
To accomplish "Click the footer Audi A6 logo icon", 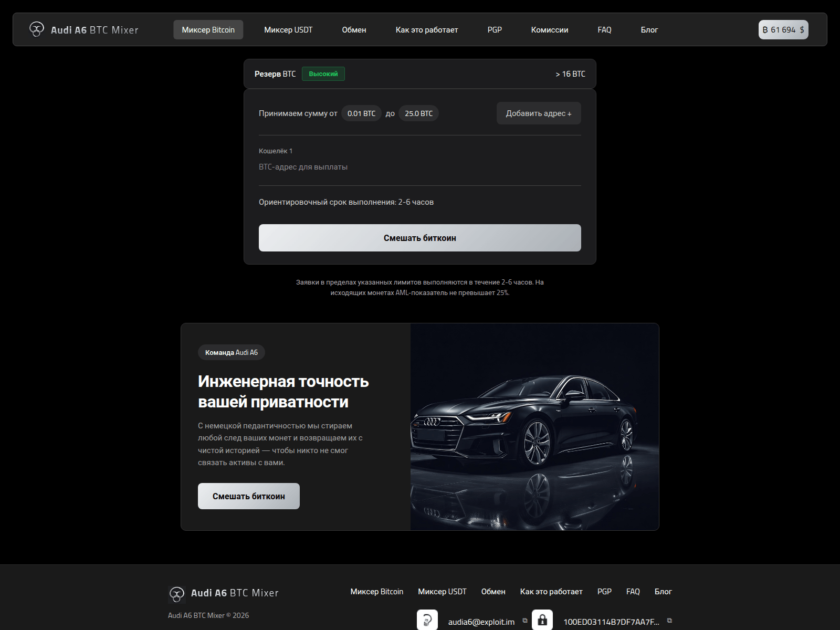I will click(177, 594).
